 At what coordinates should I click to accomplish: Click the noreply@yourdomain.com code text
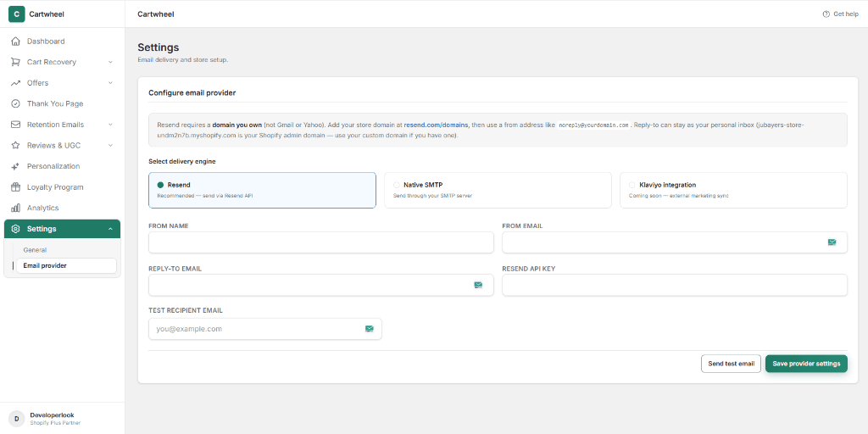point(593,125)
